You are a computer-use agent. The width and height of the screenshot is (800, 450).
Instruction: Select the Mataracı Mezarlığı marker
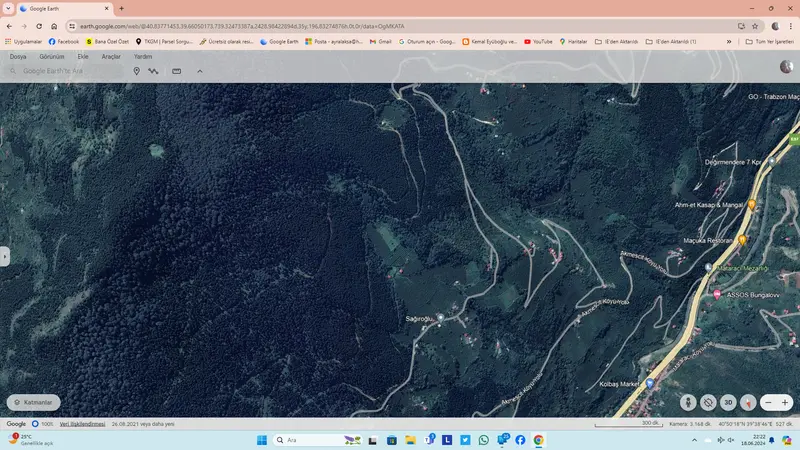(708, 267)
